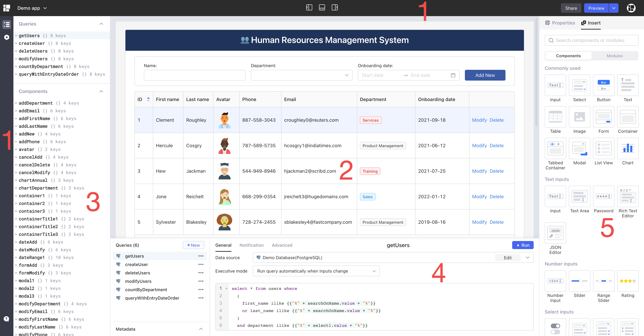Toggle the bottom panel layout icon
This screenshot has height=336, width=644.
322,8
